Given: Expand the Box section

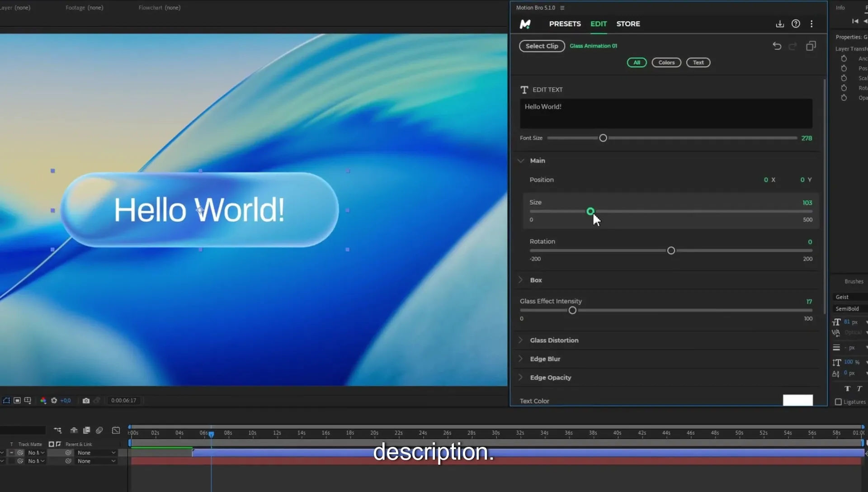Looking at the screenshot, I should [521, 280].
